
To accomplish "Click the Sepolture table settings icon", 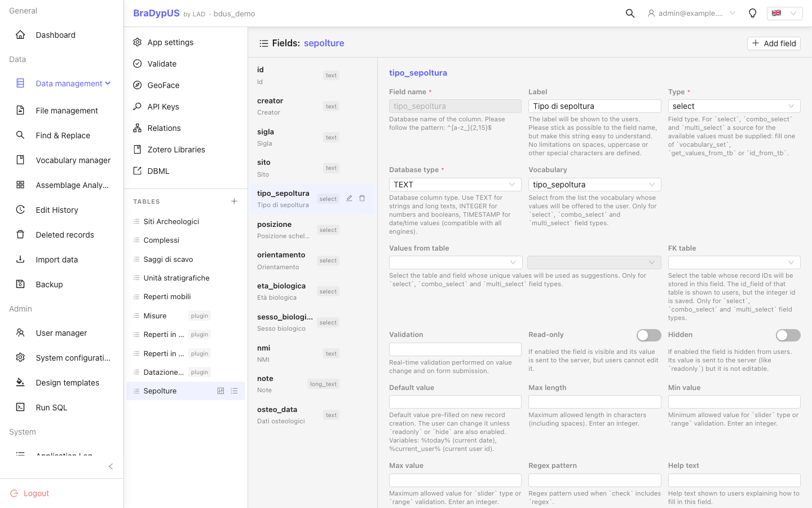I will click(221, 391).
